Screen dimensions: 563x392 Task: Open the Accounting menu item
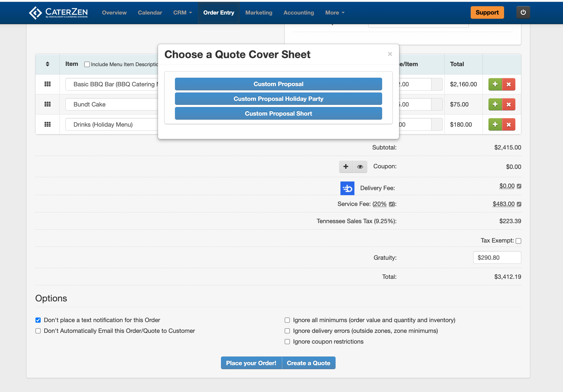(298, 13)
